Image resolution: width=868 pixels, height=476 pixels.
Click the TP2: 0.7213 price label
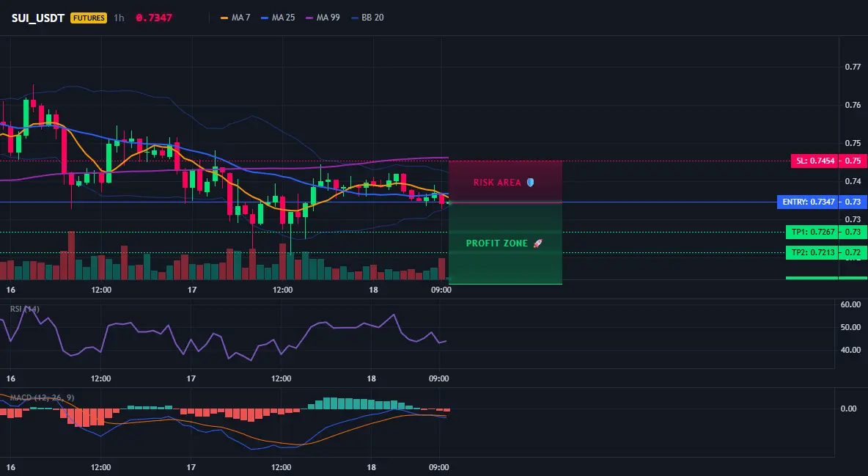(x=812, y=253)
